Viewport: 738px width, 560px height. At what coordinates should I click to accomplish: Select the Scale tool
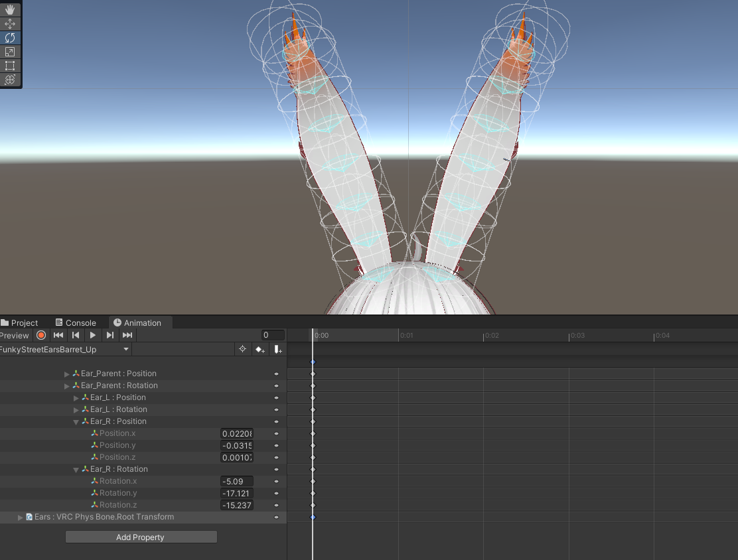point(10,52)
